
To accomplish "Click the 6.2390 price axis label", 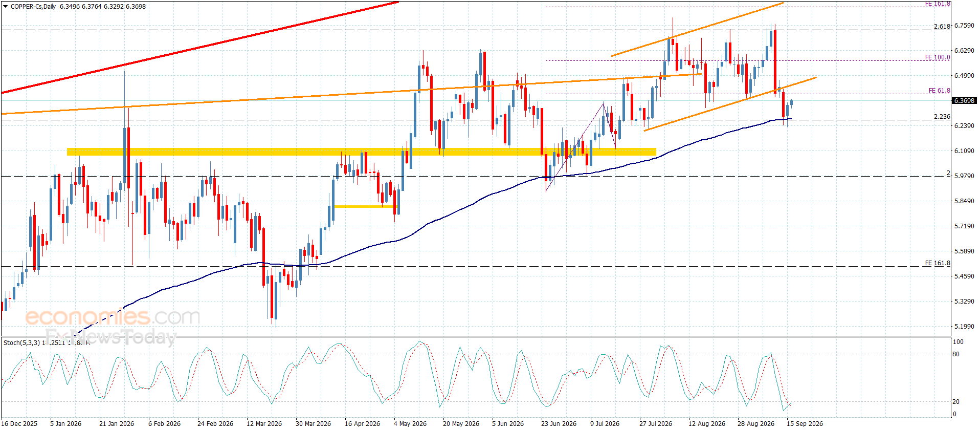I will tap(964, 126).
